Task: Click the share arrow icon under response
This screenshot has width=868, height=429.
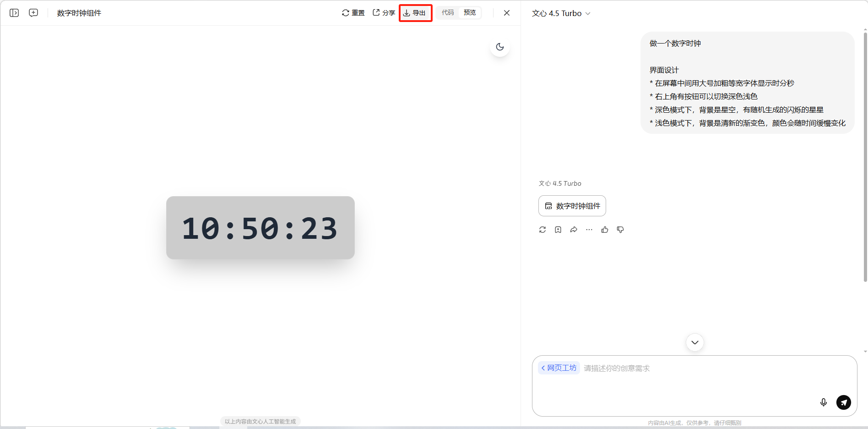Action: click(x=574, y=230)
